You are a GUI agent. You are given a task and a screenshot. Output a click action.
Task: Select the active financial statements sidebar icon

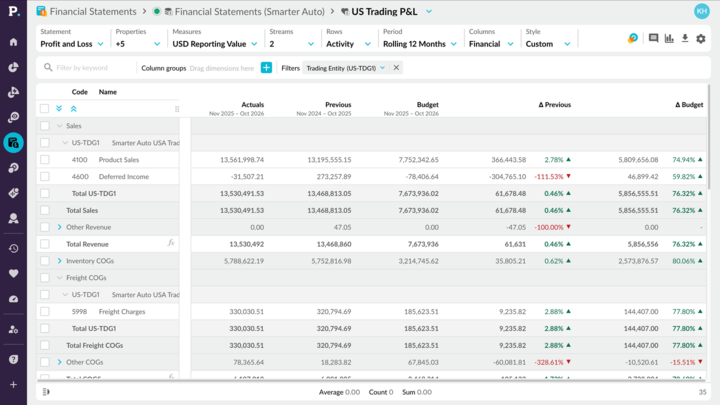13,143
